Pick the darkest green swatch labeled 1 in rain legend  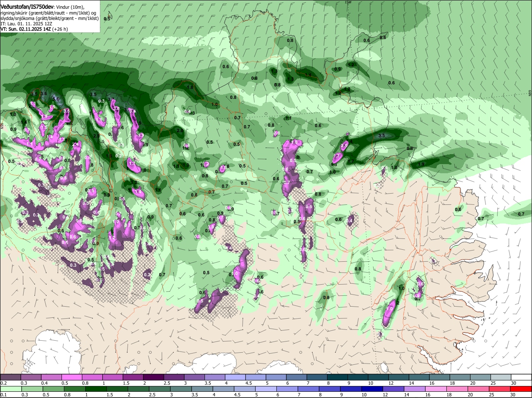96,389
